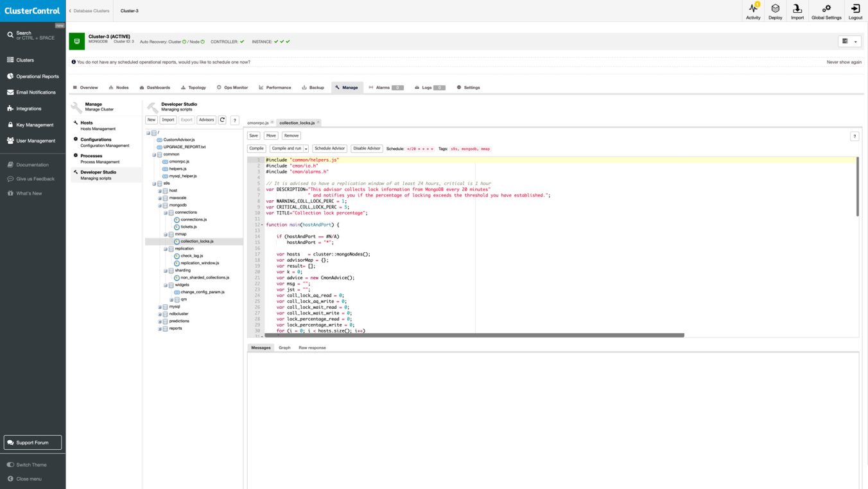Collapse the mongodb folder in tree
This screenshot has width=868, height=489.
click(x=160, y=205)
